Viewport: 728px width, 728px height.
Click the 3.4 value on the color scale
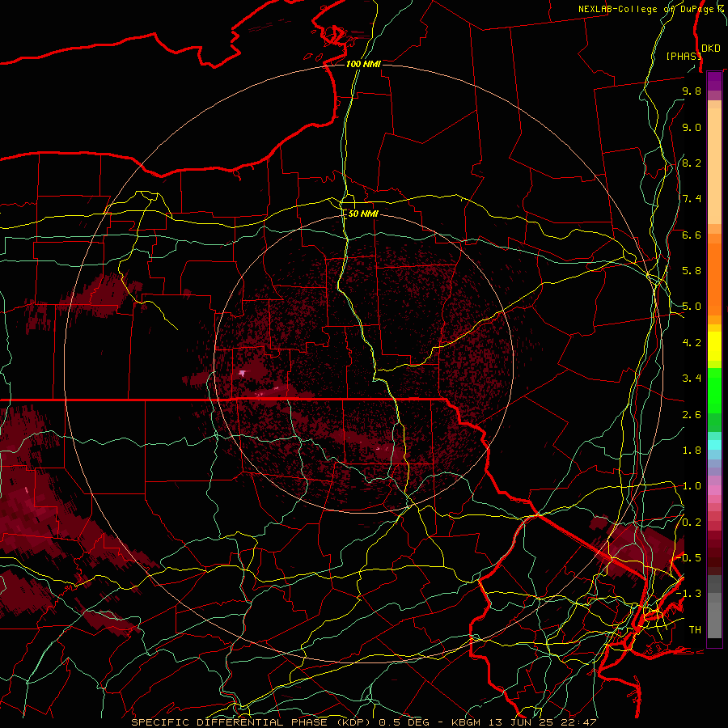coord(692,379)
